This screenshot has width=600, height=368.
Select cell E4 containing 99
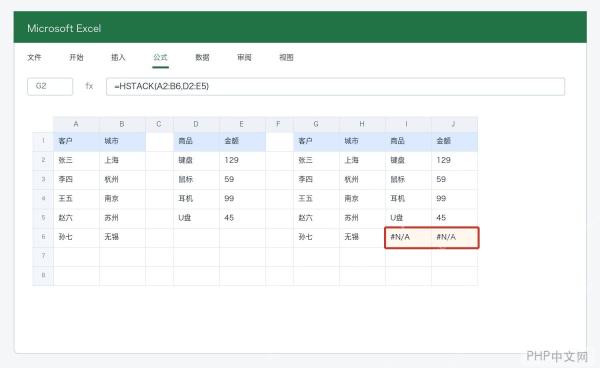point(242,199)
